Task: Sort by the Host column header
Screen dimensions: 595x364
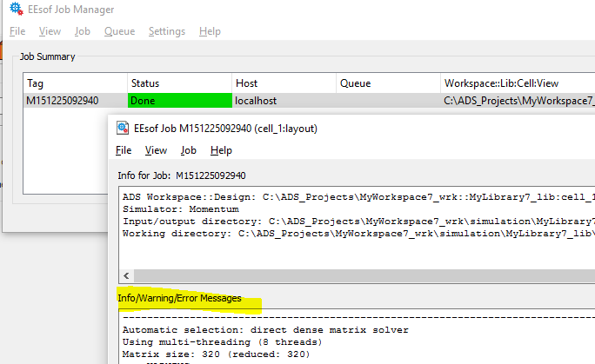Action: tap(284, 83)
